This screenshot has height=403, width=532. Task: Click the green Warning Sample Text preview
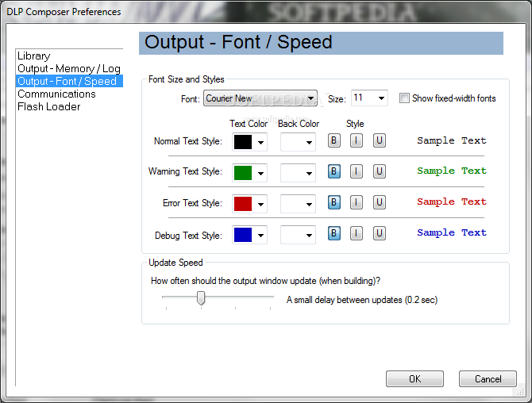(x=452, y=171)
